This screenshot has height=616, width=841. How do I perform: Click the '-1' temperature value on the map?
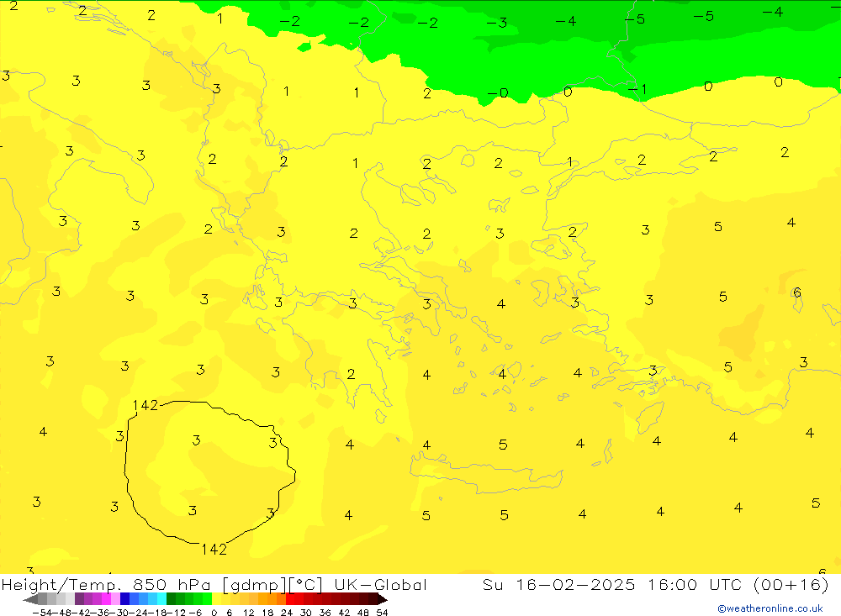tap(637, 88)
